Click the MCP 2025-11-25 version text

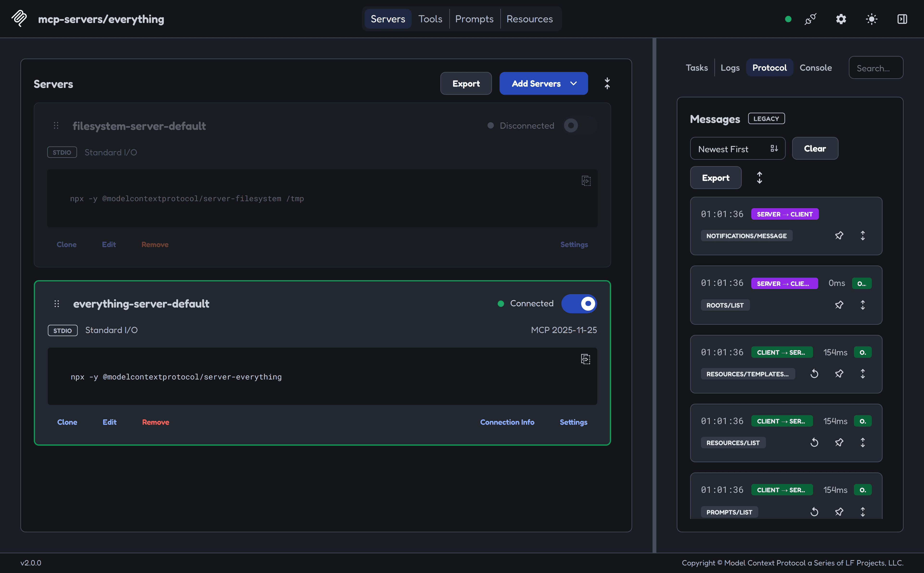pos(564,330)
